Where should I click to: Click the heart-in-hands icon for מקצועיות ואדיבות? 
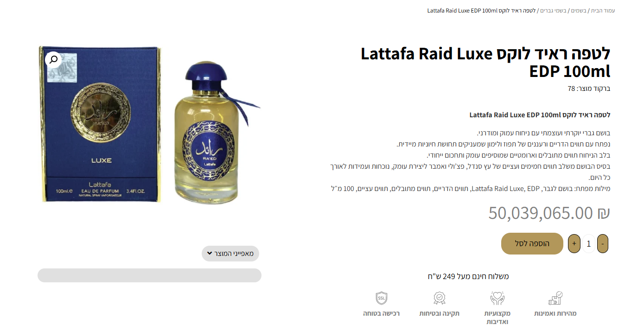click(497, 298)
